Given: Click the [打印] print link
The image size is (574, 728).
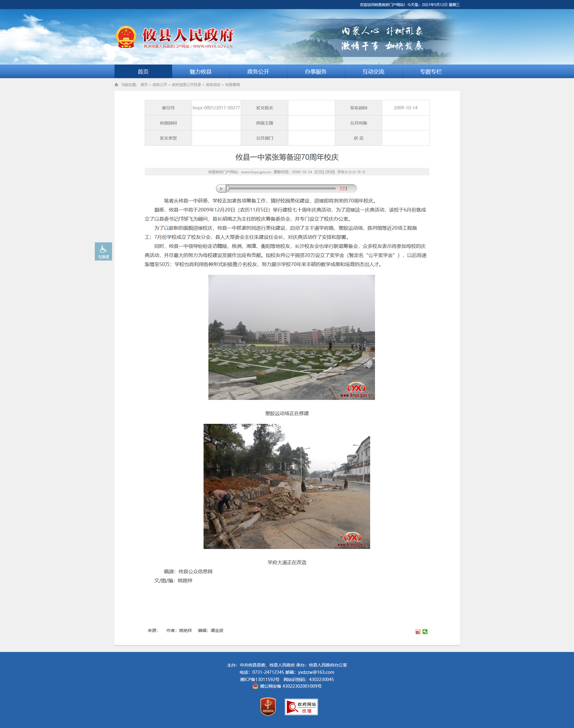Looking at the screenshot, I should coord(319,172).
